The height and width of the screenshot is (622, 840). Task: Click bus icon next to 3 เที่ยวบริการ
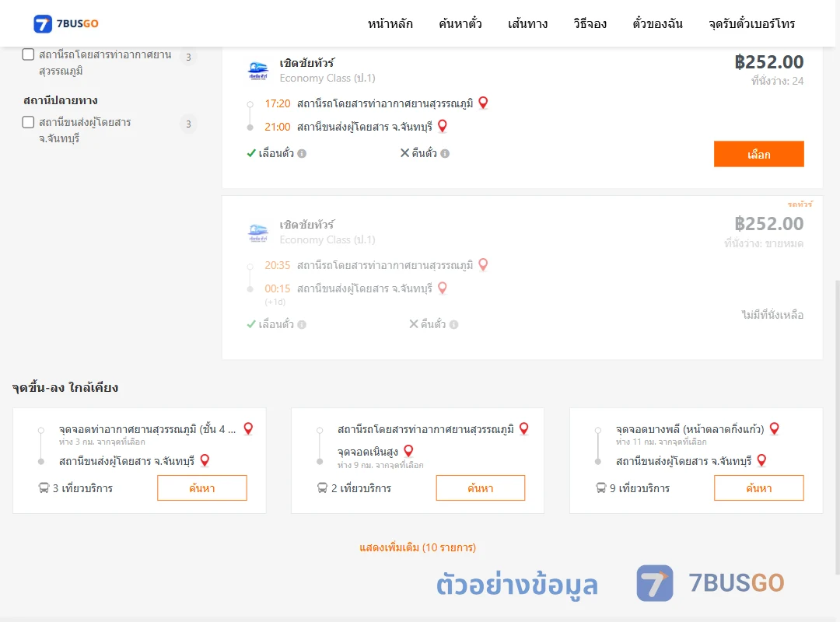coord(44,488)
